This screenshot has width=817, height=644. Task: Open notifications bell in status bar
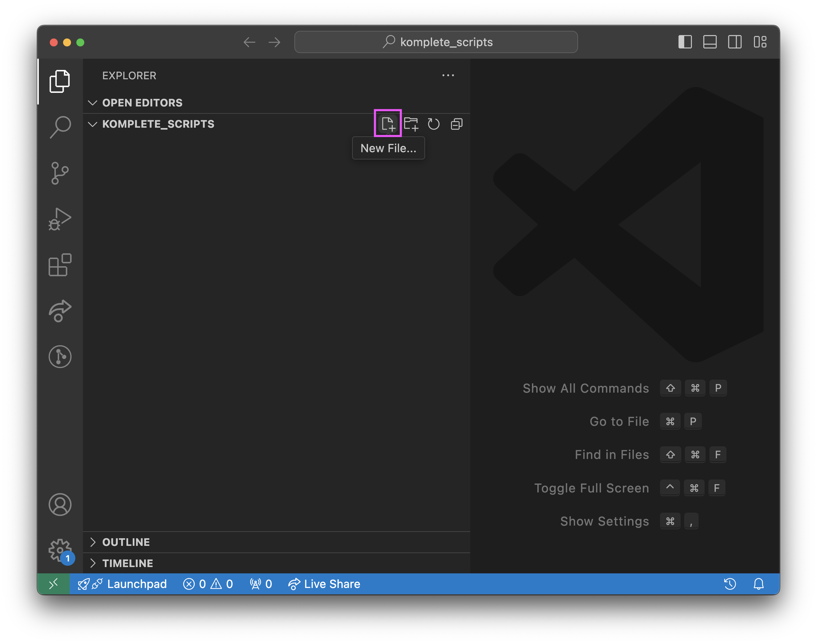pos(759,584)
